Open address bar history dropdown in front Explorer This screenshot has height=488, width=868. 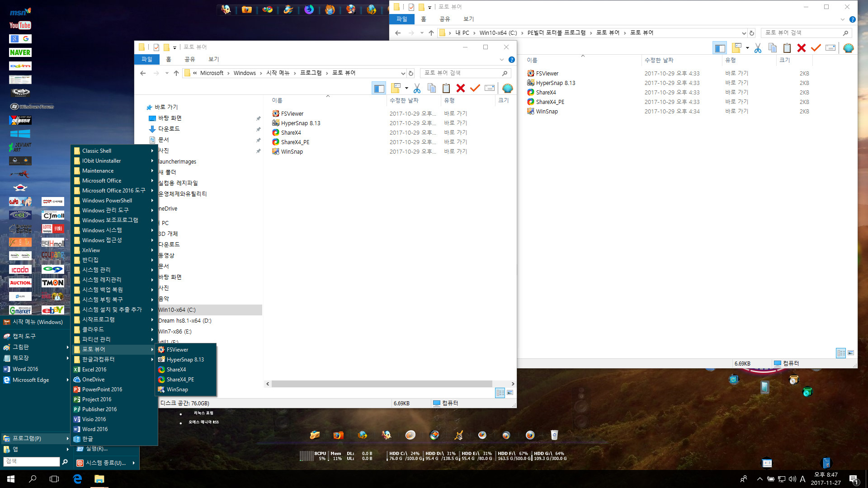pyautogui.click(x=403, y=73)
